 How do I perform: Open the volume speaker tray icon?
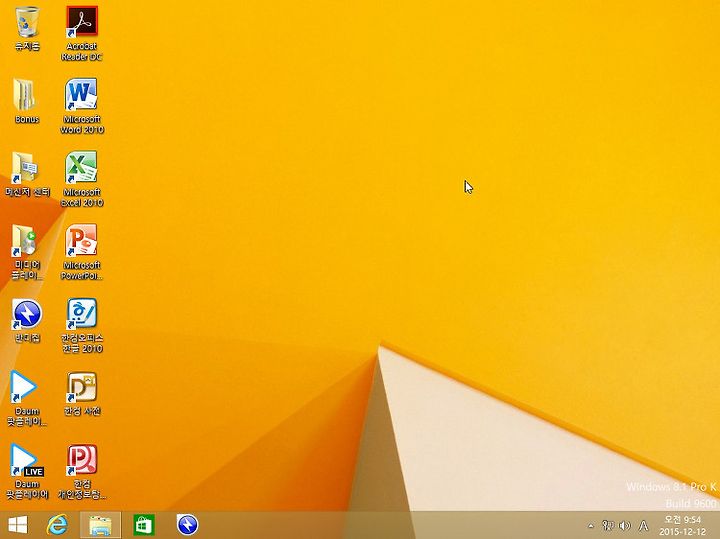pos(625,525)
